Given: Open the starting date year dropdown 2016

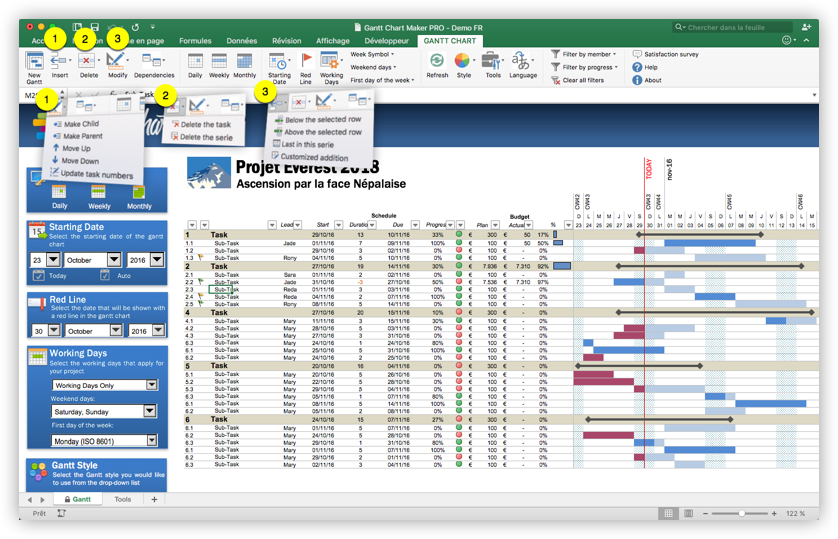Looking at the screenshot, I should pos(157,260).
